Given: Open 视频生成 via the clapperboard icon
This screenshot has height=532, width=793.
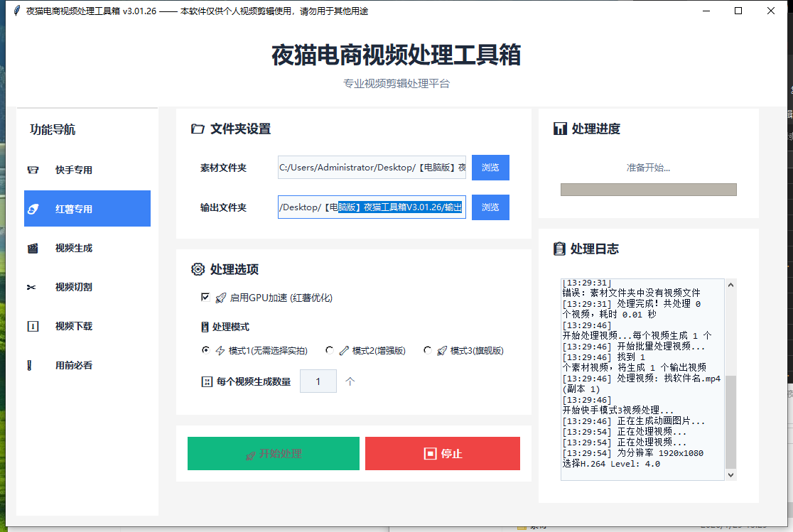Looking at the screenshot, I should click(32, 247).
